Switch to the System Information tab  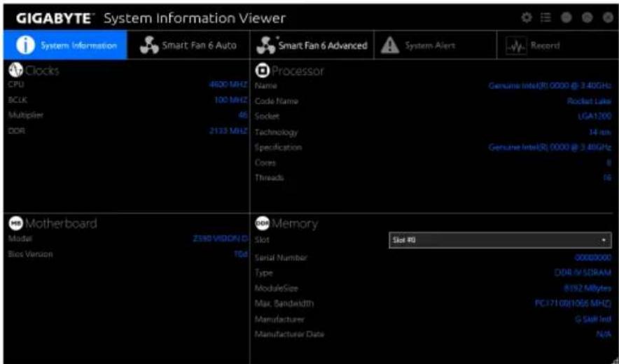pos(66,45)
